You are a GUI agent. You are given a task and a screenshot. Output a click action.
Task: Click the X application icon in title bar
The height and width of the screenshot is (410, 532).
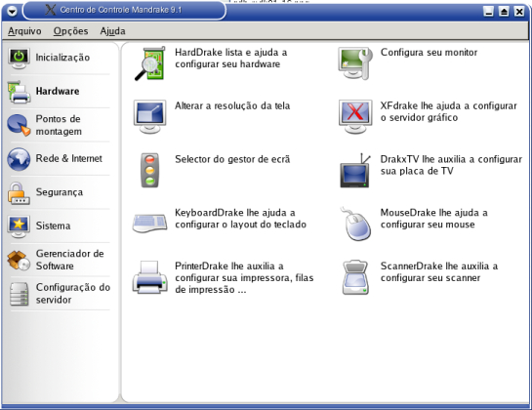(x=50, y=10)
